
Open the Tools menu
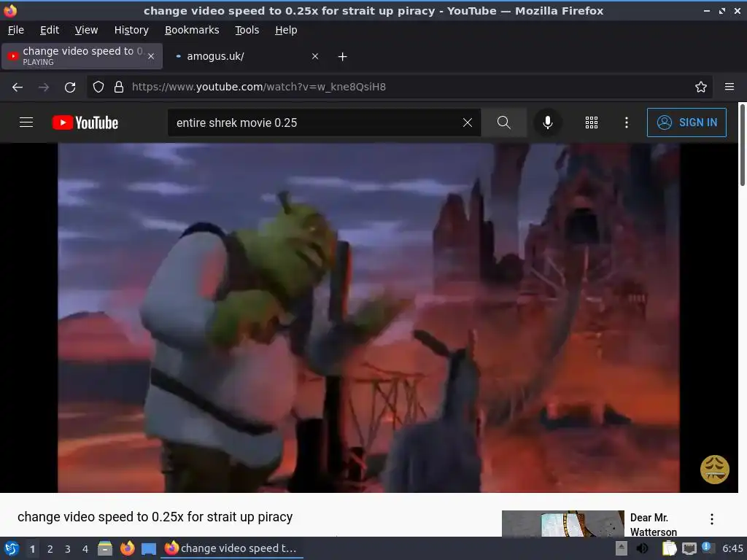247,30
